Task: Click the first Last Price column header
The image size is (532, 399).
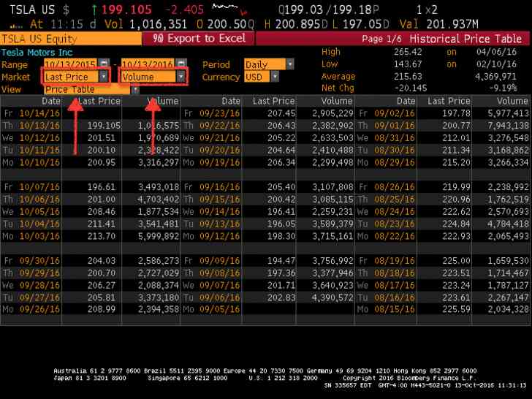Action: 99,101
